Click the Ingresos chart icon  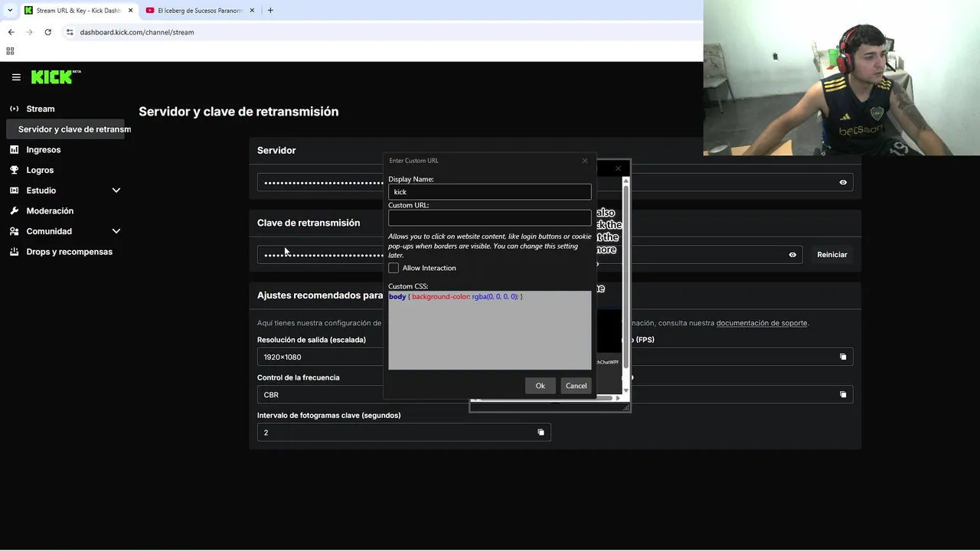click(14, 150)
